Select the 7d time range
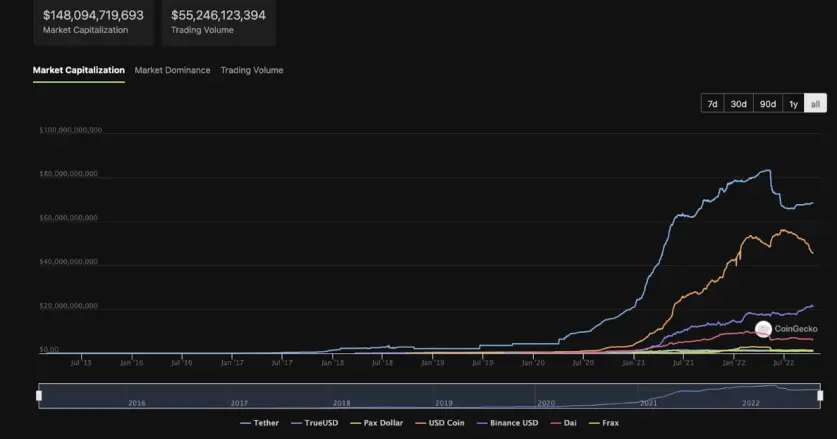Screen dimensions: 837x439 (713, 104)
